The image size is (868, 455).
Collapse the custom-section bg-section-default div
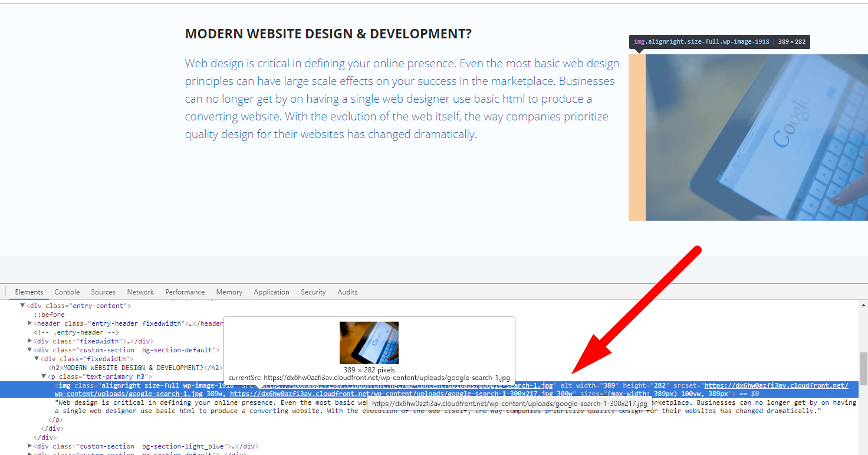29,349
